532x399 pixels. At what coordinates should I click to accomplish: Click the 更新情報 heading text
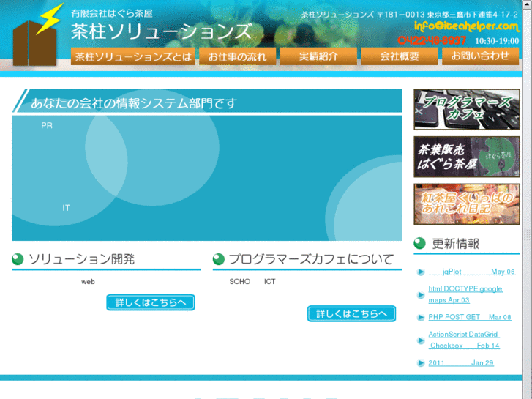(x=456, y=244)
